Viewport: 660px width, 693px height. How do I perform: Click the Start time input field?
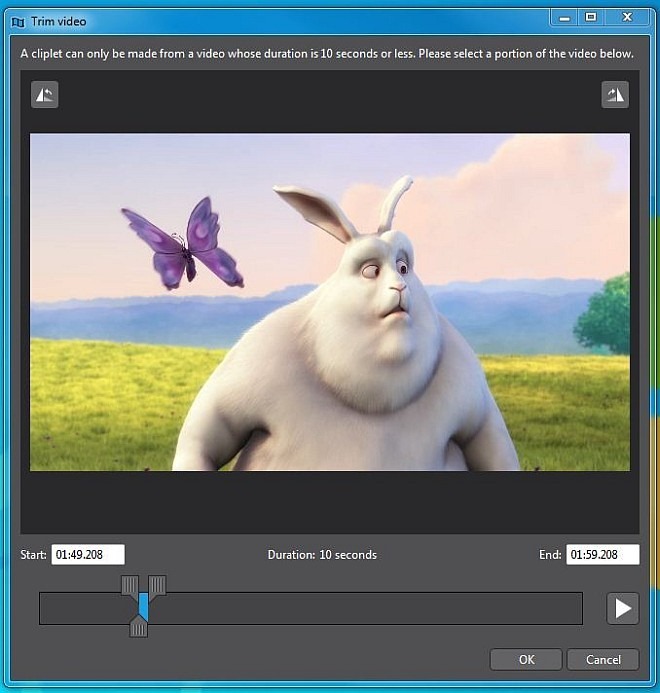pos(88,555)
